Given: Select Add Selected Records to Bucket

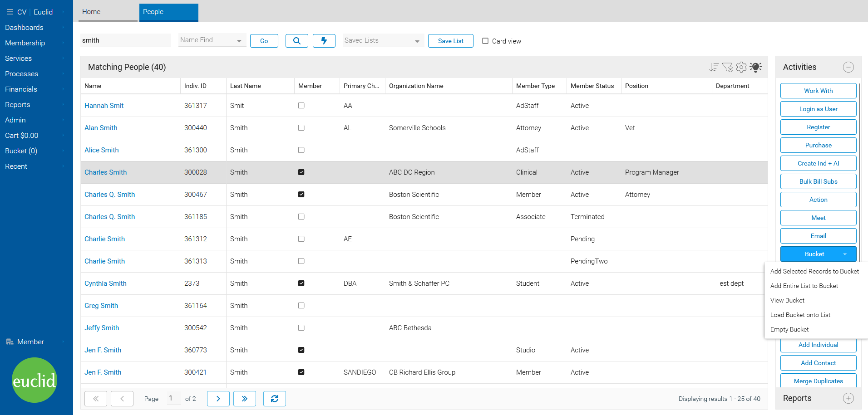Looking at the screenshot, I should (x=814, y=271).
